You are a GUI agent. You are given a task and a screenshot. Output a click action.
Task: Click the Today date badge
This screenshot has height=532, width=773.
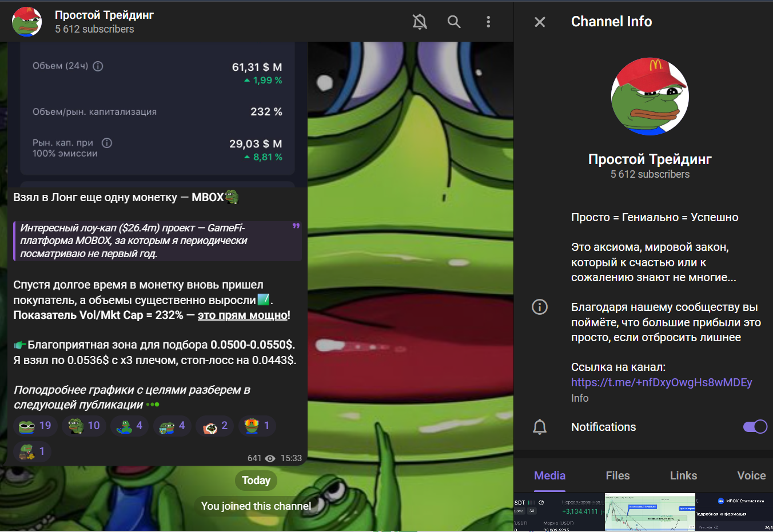[256, 481]
